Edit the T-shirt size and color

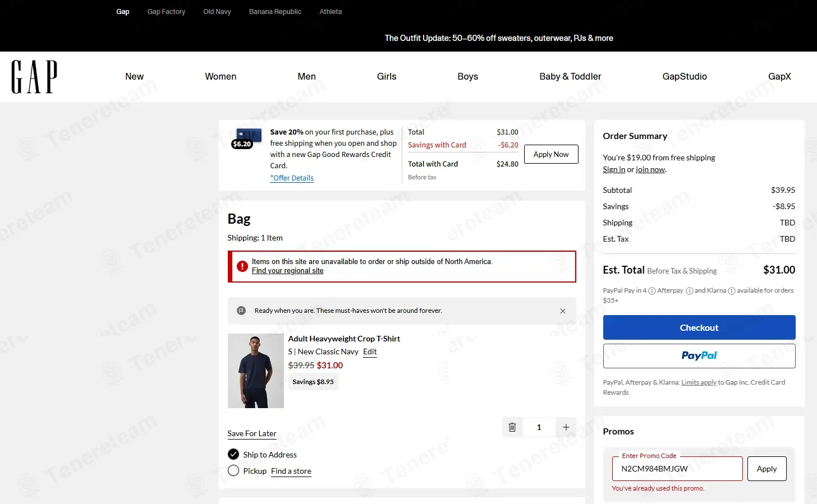pos(370,352)
